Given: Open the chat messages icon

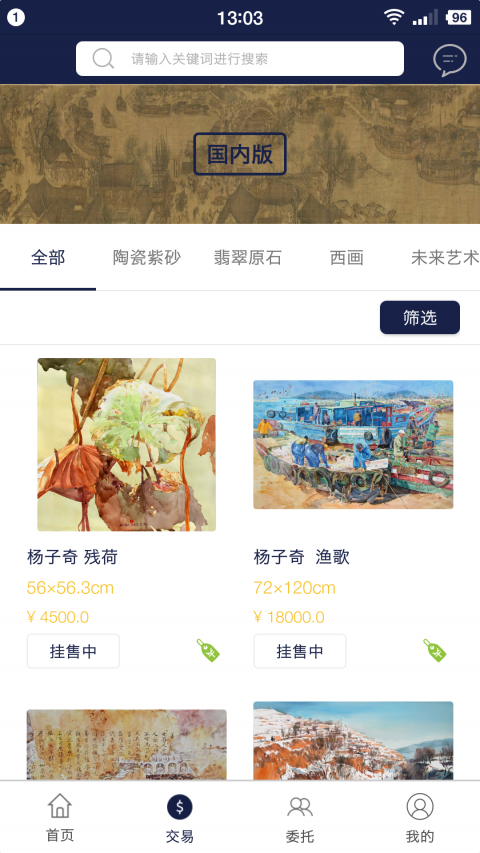Looking at the screenshot, I should [x=450, y=59].
